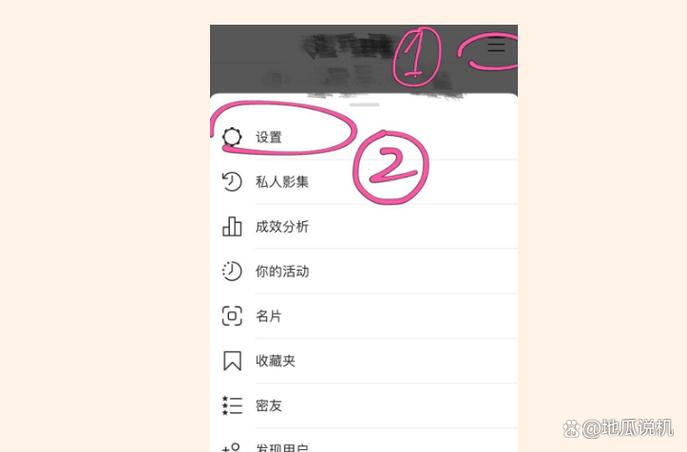The width and height of the screenshot is (687, 452).
Task: Click the 私人影集 archive clock icon
Action: click(232, 182)
